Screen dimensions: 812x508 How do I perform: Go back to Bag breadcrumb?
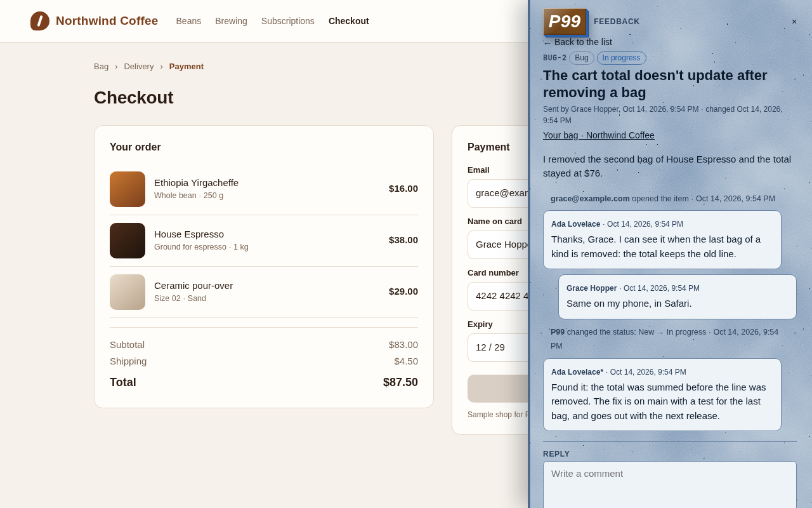101,66
